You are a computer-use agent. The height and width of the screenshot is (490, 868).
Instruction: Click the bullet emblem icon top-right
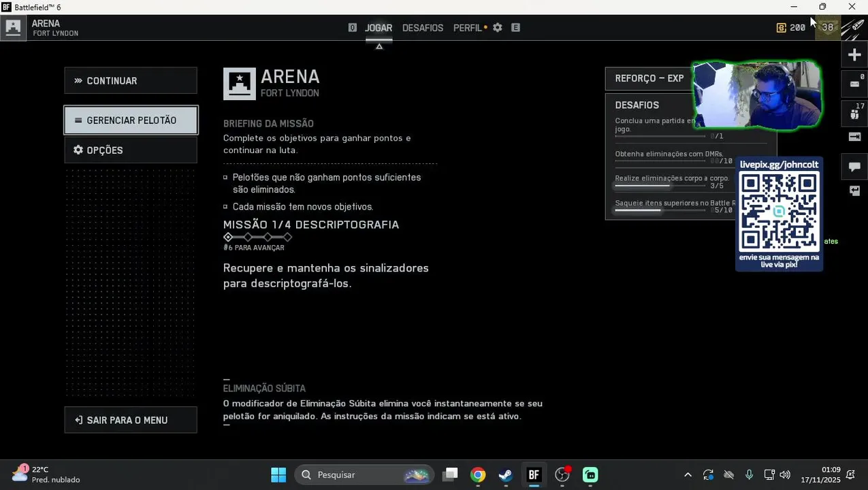point(854,28)
